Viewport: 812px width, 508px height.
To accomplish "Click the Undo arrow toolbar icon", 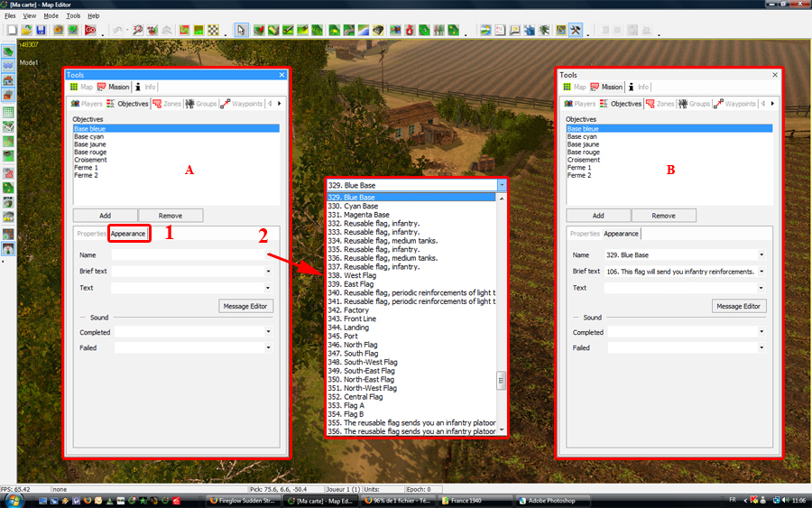I will 118,30.
